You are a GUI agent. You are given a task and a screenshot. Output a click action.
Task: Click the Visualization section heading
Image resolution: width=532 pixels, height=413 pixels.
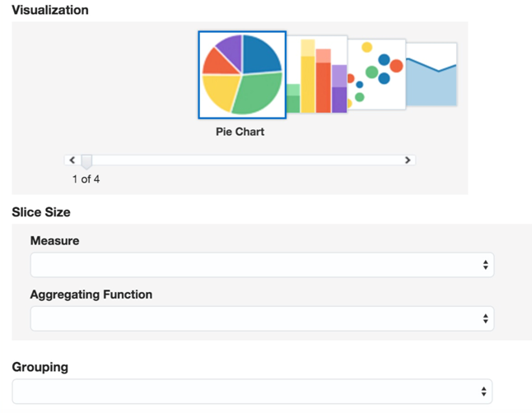tap(50, 10)
